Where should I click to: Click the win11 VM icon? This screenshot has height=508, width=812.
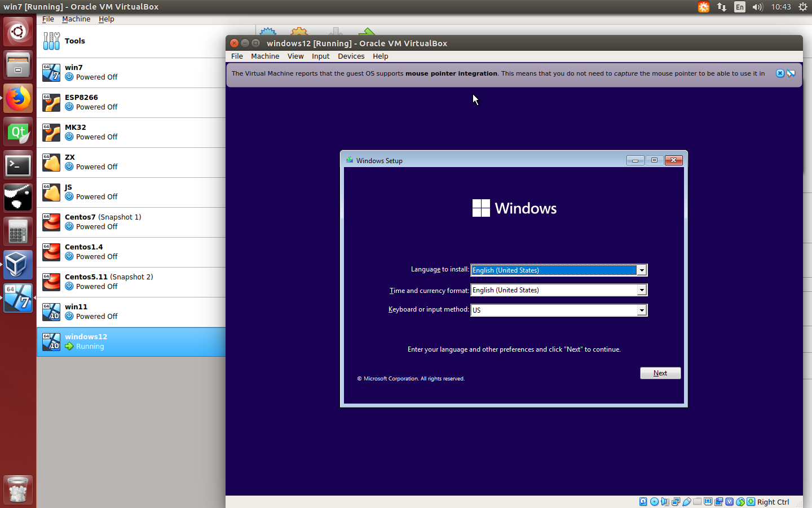(51, 312)
